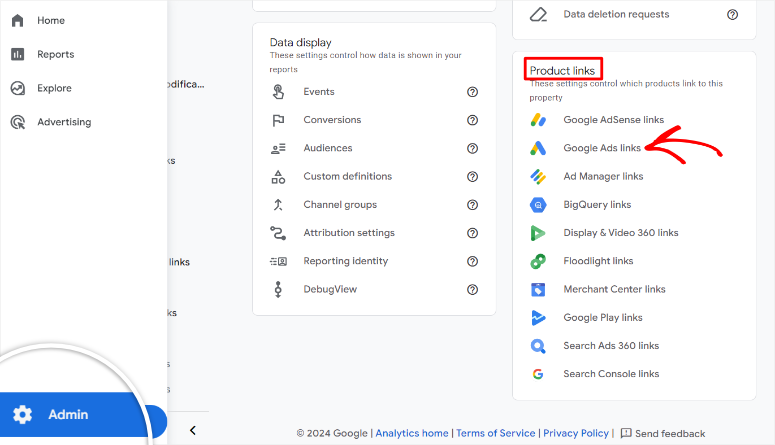Click the Advertising target icon
This screenshot has width=775, height=445.
18,122
